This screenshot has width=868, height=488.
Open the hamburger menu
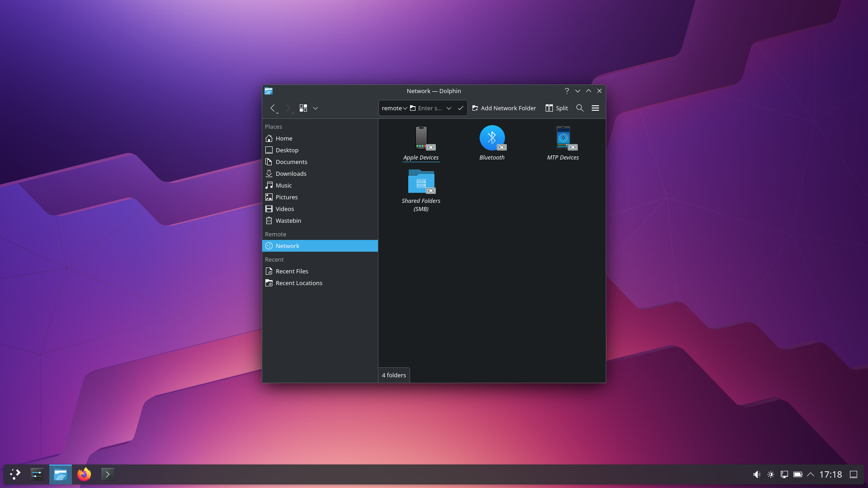(595, 108)
